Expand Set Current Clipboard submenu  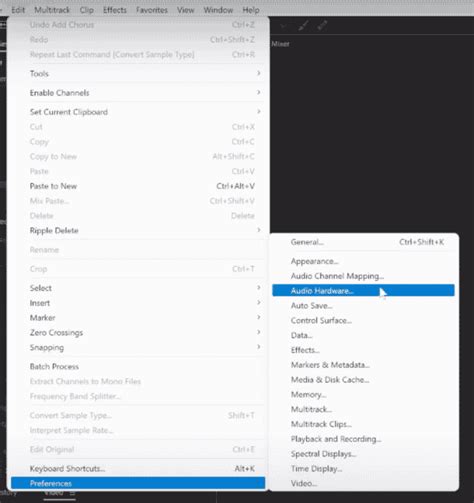[x=138, y=112]
